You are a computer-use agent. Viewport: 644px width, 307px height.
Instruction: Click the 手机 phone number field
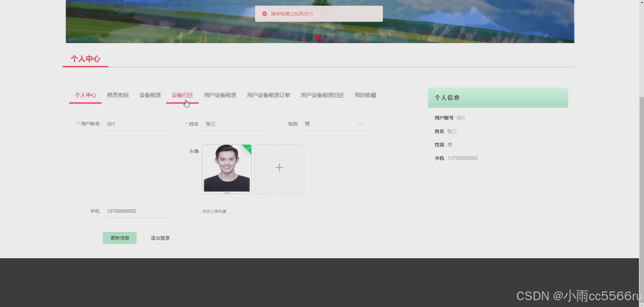135,211
